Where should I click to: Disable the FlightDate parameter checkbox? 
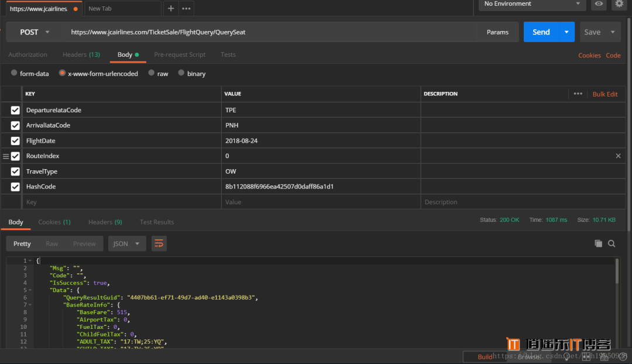(15, 140)
